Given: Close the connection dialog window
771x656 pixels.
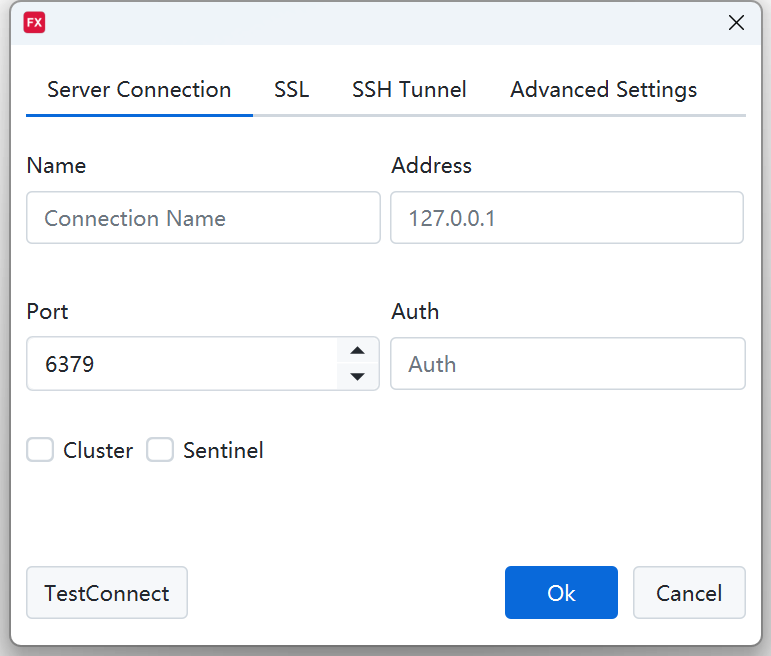Looking at the screenshot, I should (x=736, y=23).
